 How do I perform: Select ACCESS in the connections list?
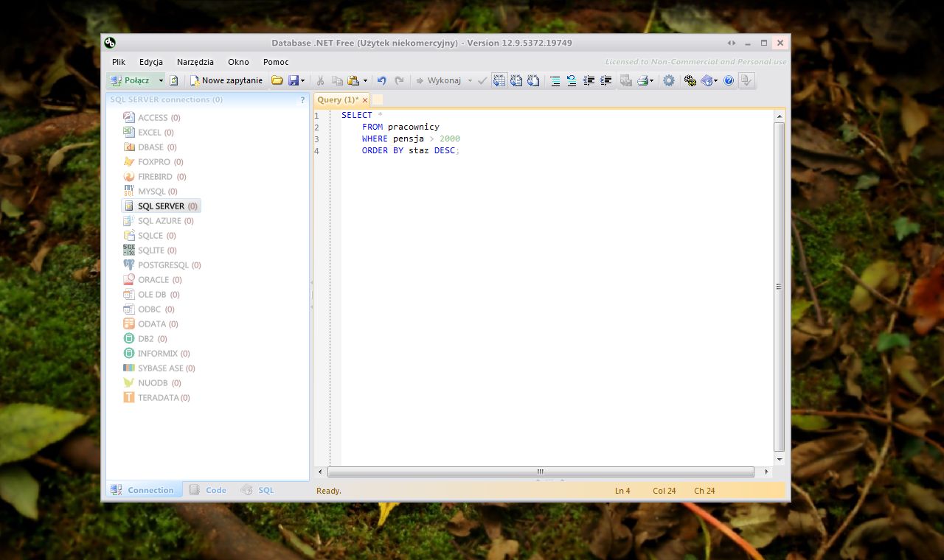click(x=152, y=117)
